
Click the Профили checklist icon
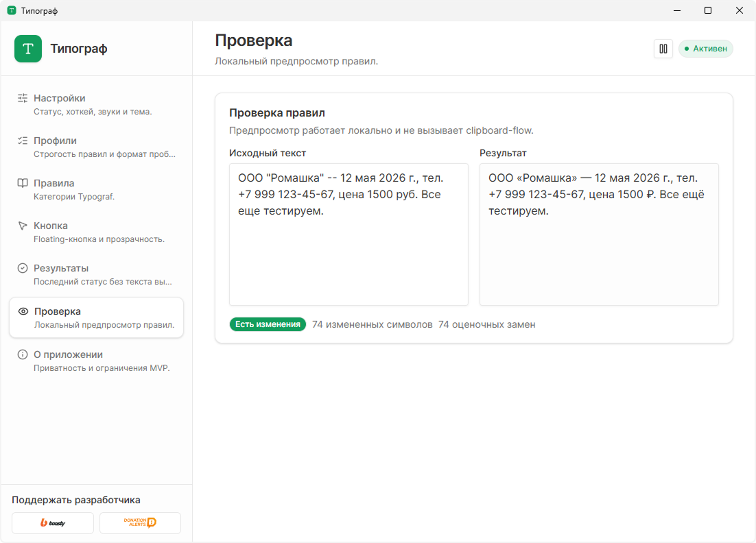click(23, 141)
